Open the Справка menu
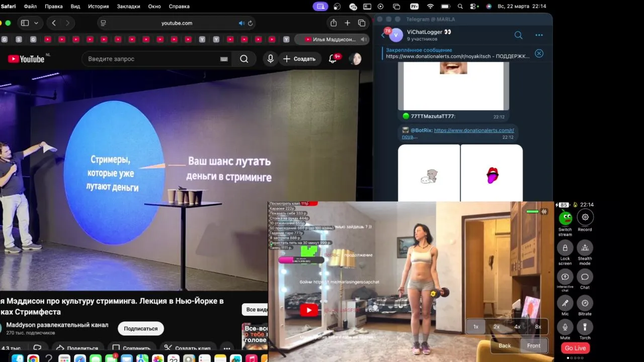 pos(179,7)
